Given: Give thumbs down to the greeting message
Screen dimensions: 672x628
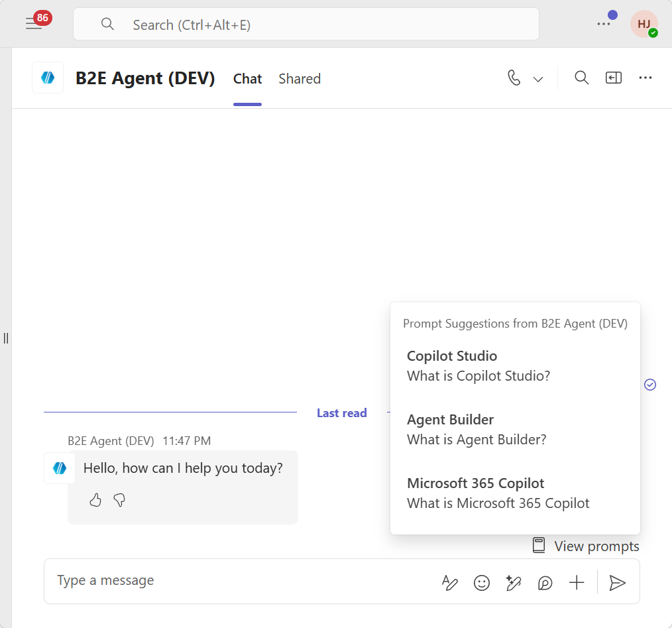Looking at the screenshot, I should pos(119,500).
